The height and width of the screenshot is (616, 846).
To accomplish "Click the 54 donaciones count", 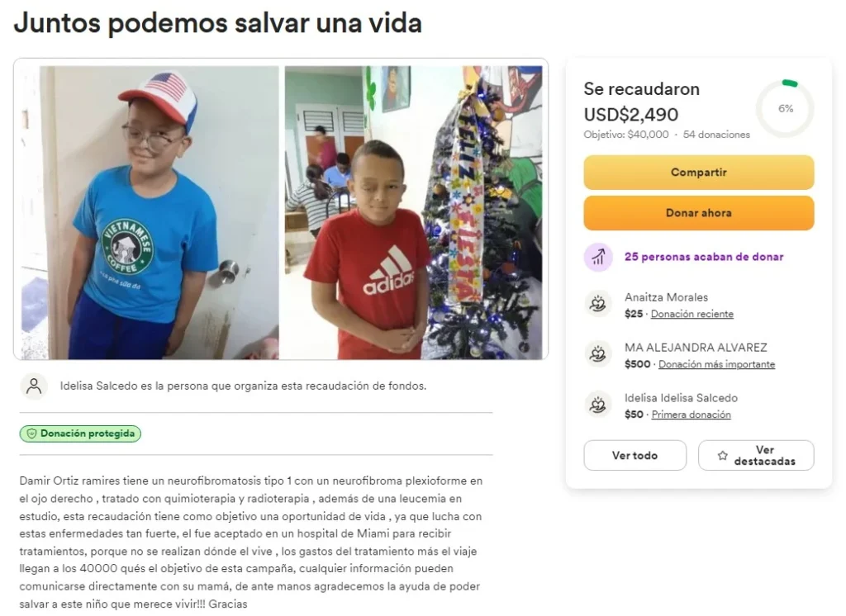I will tap(716, 135).
